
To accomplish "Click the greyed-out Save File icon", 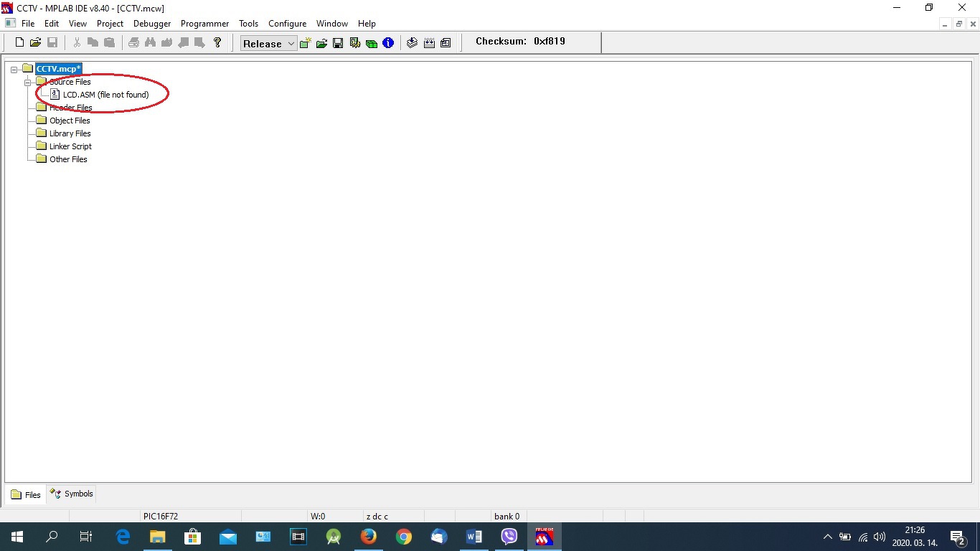I will coord(52,43).
